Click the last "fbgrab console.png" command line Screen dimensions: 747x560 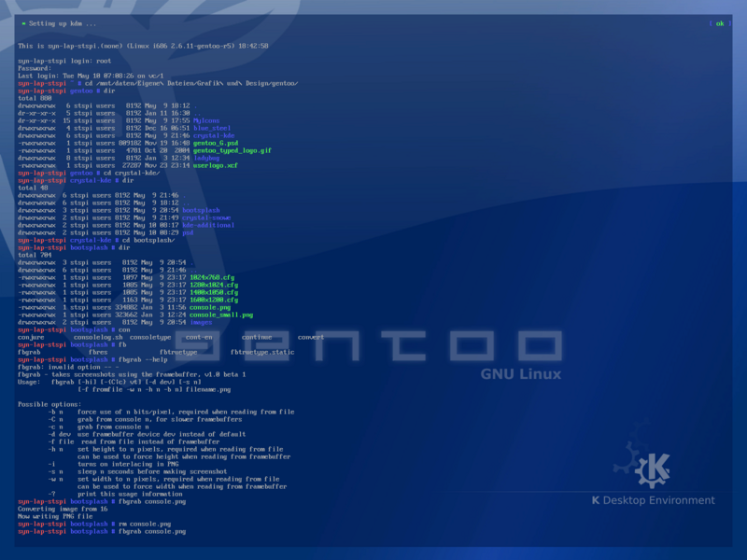[102, 531]
